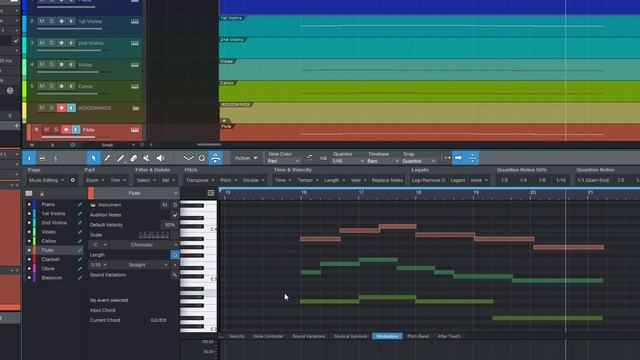640x360 pixels.
Task: Mute the instrument with inspector M button
Action: (x=165, y=204)
